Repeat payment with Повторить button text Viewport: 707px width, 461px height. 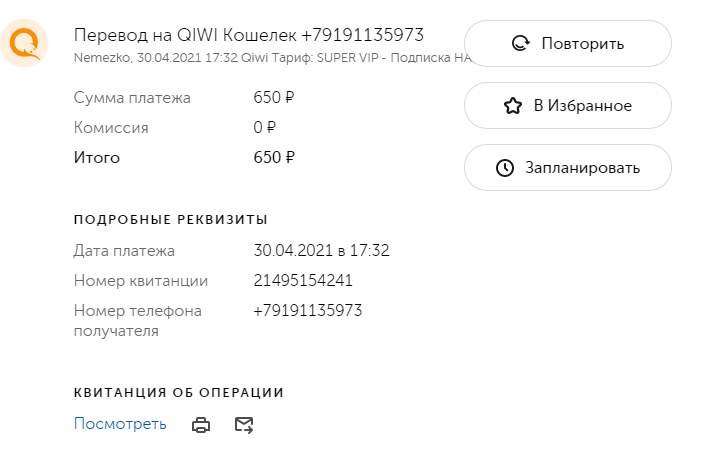point(583,44)
